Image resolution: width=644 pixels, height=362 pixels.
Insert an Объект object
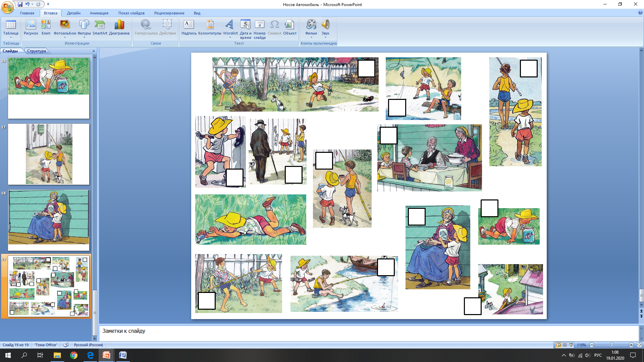pyautogui.click(x=289, y=27)
